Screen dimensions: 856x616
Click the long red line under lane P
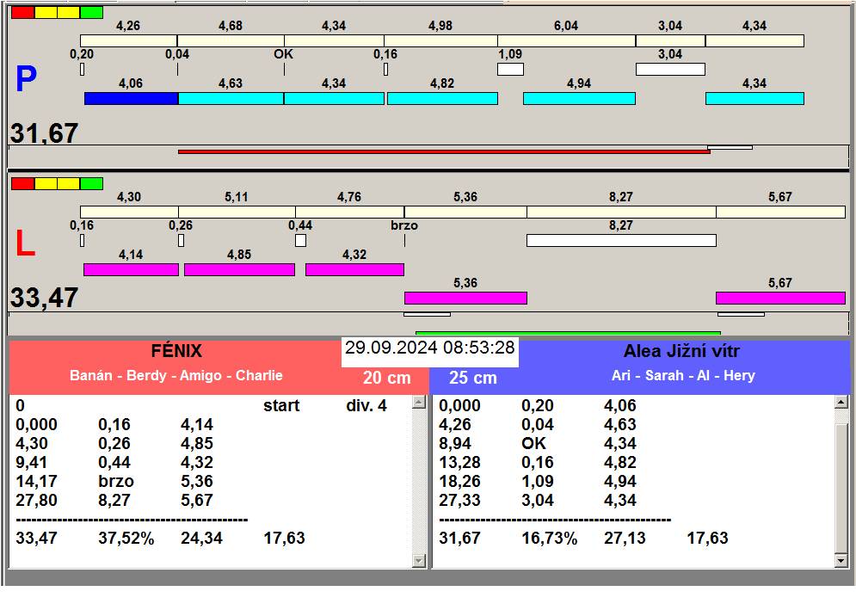pyautogui.click(x=443, y=151)
